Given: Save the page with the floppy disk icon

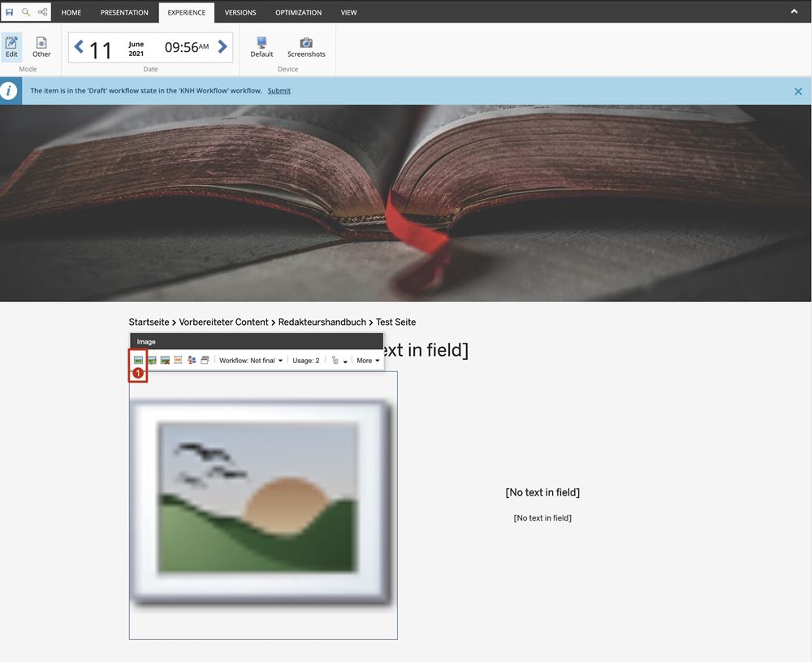Looking at the screenshot, I should coord(8,11).
